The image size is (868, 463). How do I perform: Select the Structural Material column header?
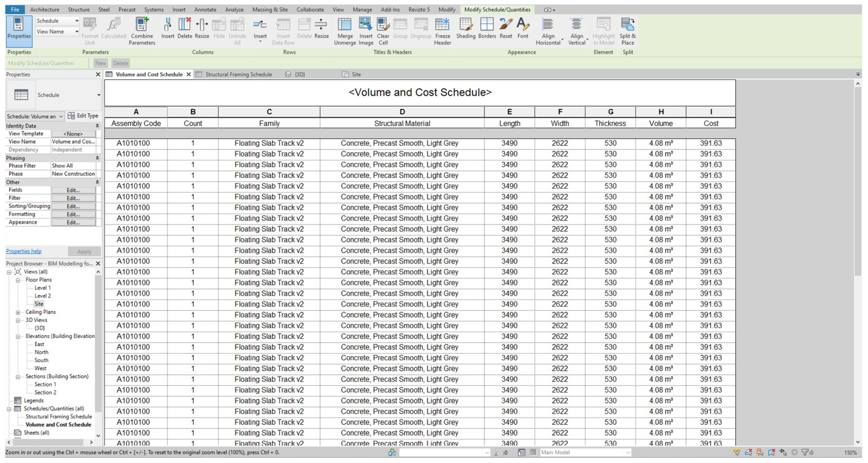pos(402,123)
